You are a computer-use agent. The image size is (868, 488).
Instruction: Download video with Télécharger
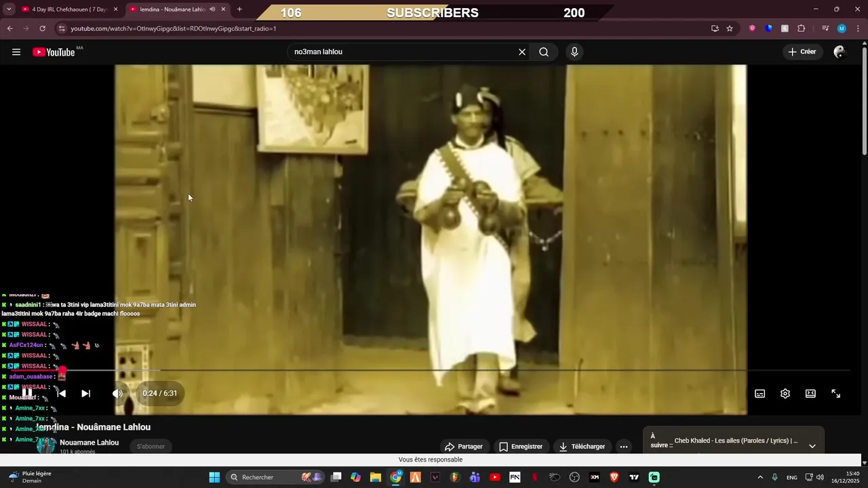pos(582,447)
